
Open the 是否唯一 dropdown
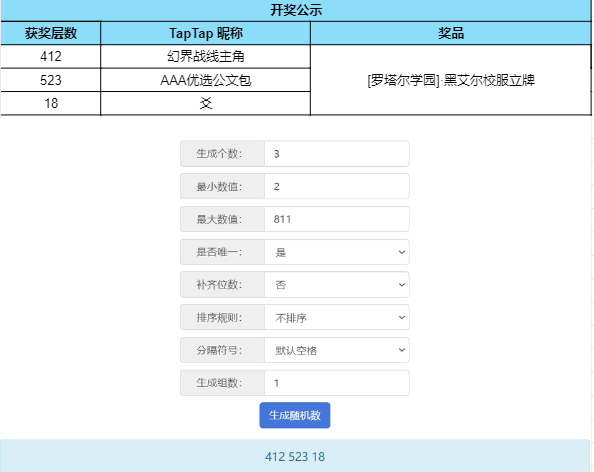337,252
